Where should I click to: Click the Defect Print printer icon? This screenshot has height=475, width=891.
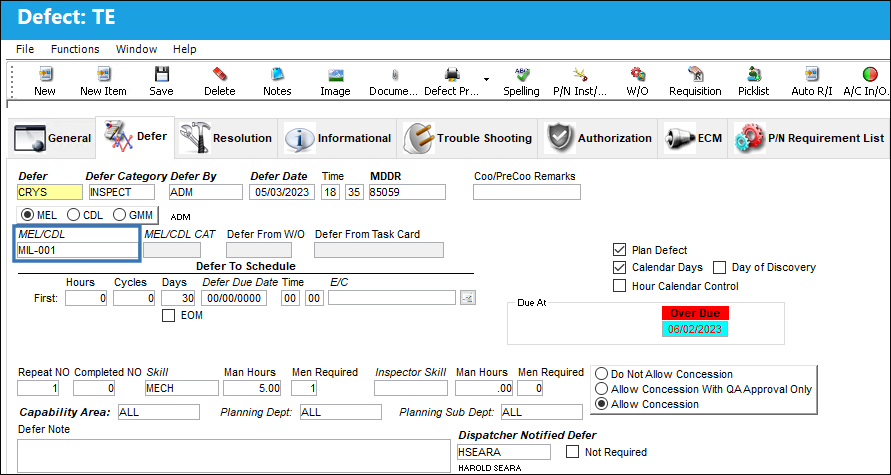click(x=452, y=74)
